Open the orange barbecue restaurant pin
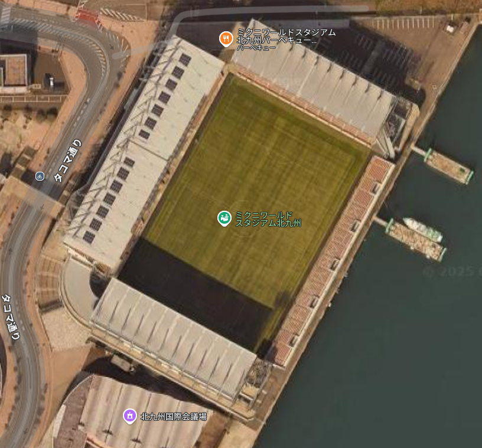 (226, 39)
